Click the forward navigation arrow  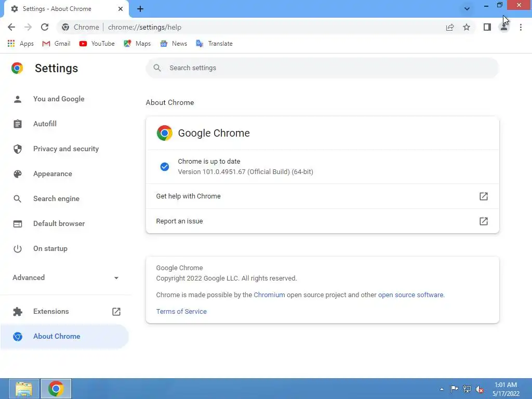click(28, 27)
